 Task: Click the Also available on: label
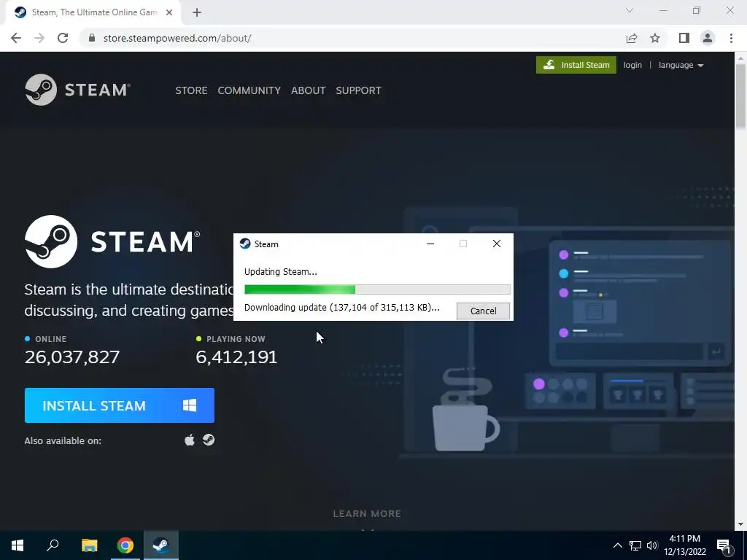[63, 441]
